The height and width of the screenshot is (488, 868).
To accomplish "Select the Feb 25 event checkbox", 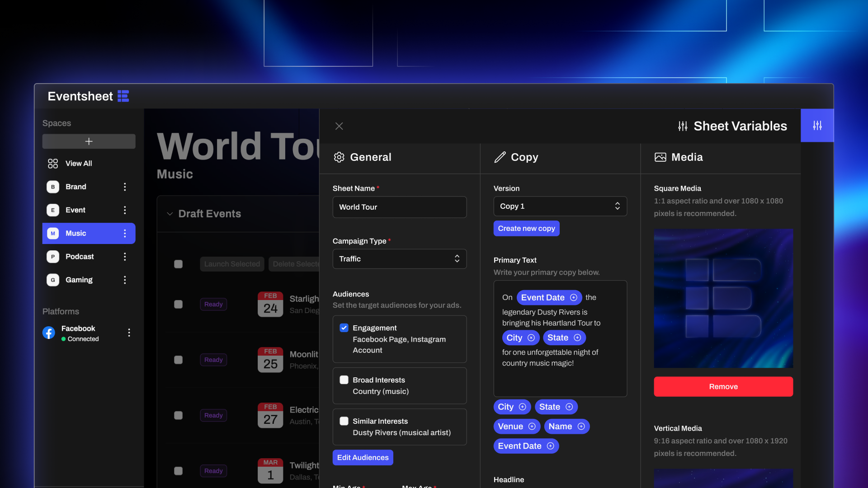I will [x=179, y=360].
